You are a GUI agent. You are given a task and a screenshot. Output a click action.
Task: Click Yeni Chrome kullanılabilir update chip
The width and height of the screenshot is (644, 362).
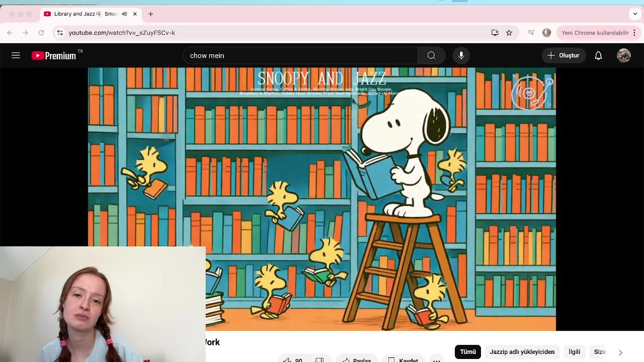595,33
